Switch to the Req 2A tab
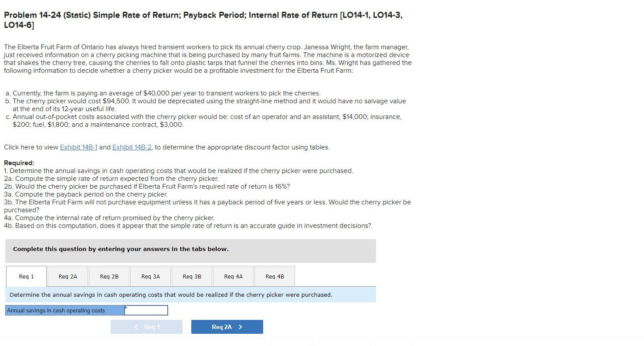This screenshot has height=346, width=644. 67,276
